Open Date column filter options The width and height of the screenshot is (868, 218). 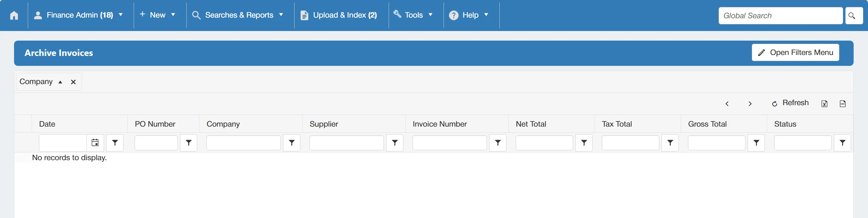(115, 143)
